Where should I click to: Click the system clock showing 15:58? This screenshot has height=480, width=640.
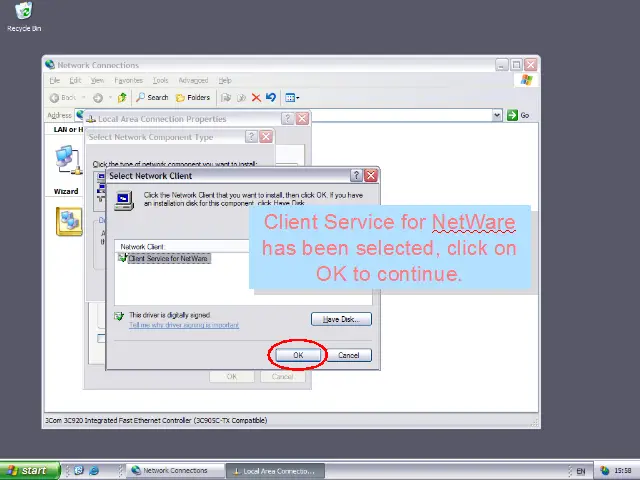tap(623, 471)
